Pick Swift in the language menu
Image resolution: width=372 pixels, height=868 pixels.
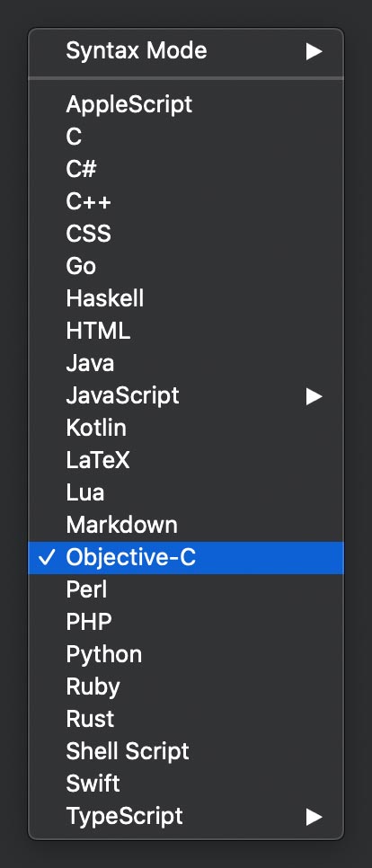[186, 784]
